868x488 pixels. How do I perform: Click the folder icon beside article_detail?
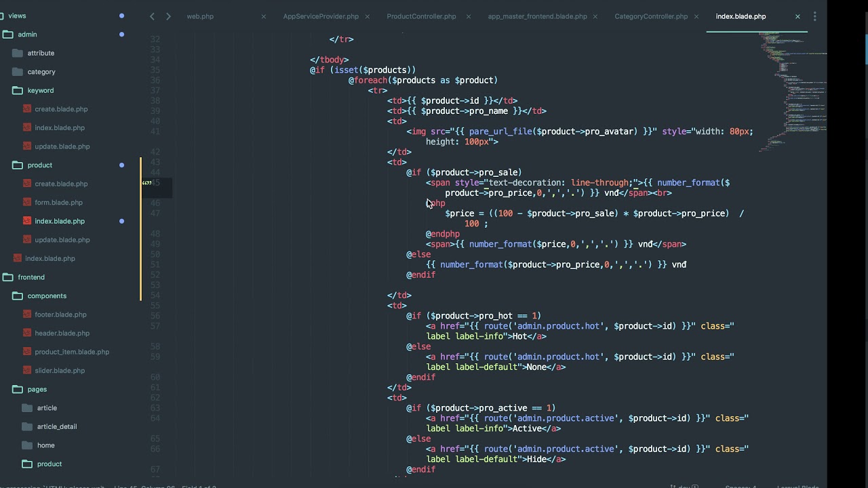(x=27, y=427)
